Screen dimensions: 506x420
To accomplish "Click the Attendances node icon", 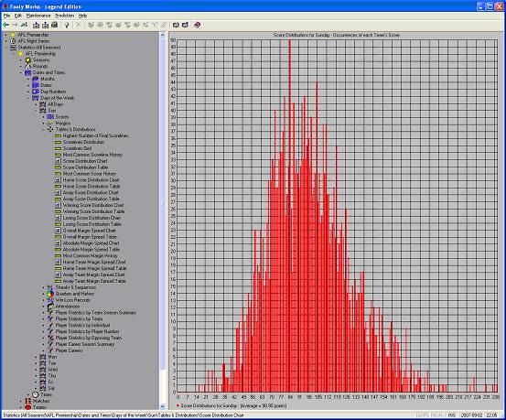I will tap(50, 307).
